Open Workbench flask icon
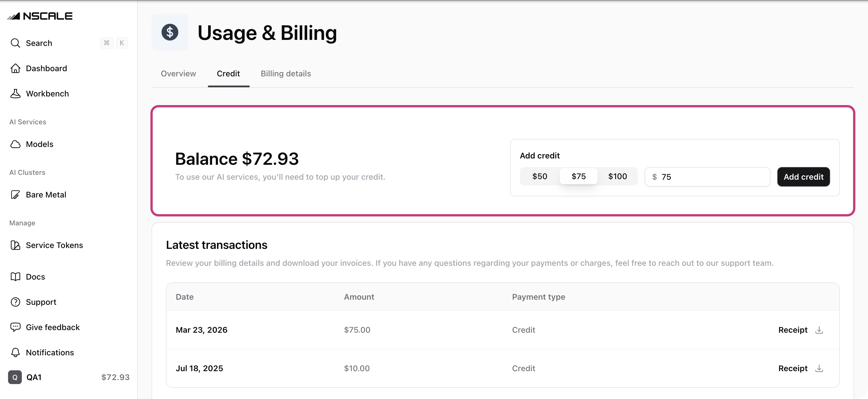Viewport: 868px width, 399px height. pos(15,93)
